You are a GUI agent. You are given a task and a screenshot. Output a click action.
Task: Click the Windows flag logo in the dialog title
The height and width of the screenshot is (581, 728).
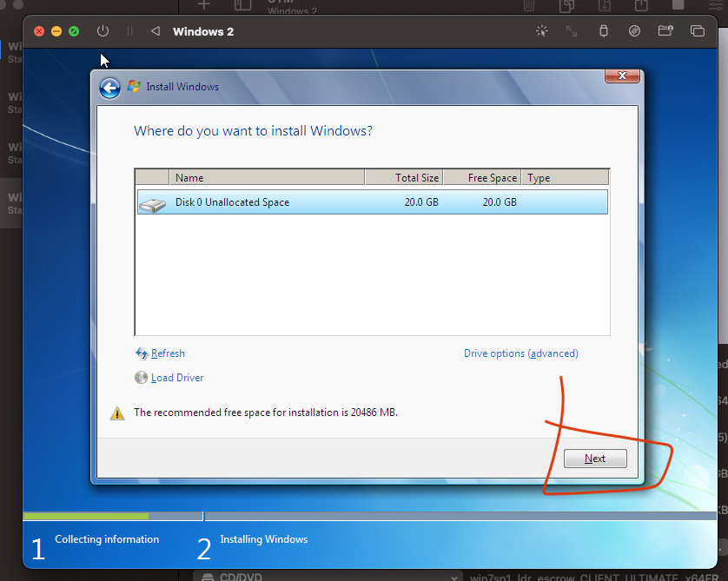tap(134, 86)
